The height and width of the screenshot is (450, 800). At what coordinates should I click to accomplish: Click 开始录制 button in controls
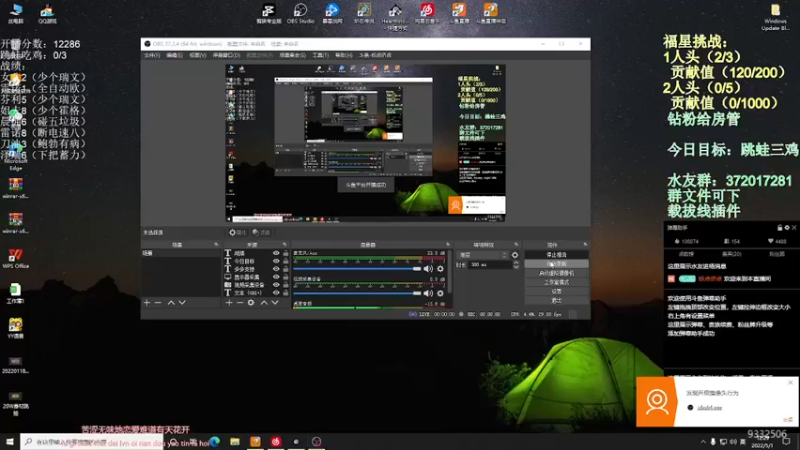click(x=556, y=264)
